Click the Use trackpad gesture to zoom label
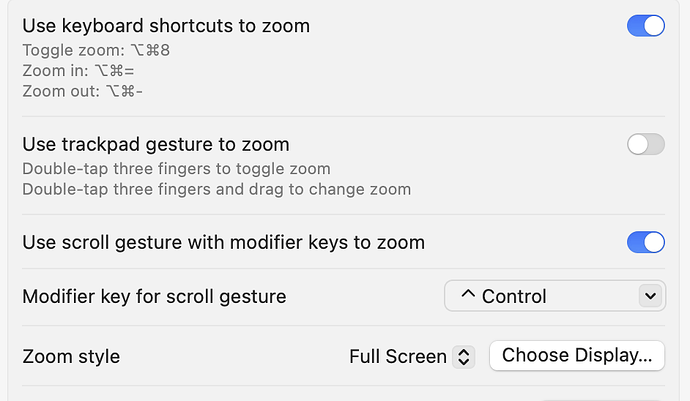The height and width of the screenshot is (401, 690). [x=156, y=145]
